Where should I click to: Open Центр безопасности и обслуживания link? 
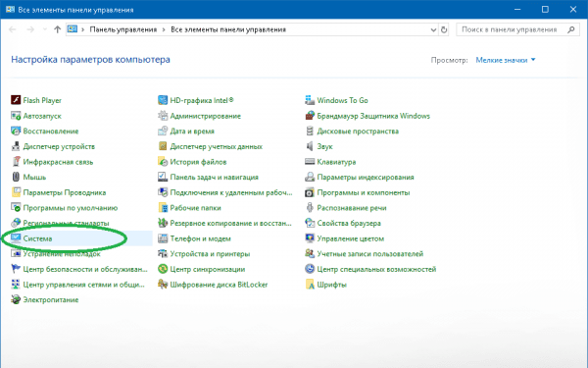coord(85,269)
